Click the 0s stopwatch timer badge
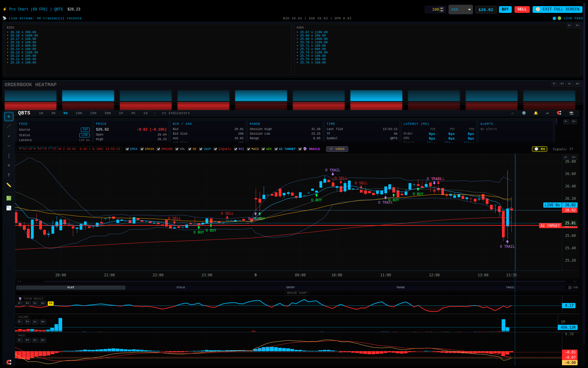 click(x=540, y=149)
